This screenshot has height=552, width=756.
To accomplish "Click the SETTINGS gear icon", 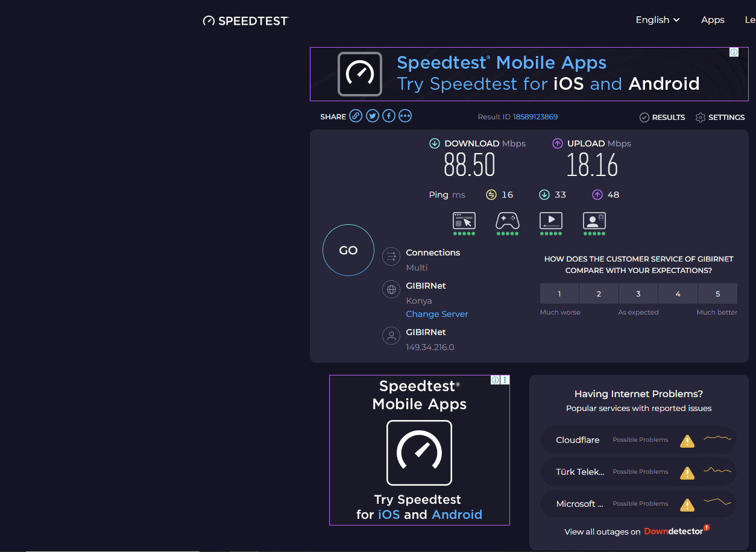I will pyautogui.click(x=700, y=118).
